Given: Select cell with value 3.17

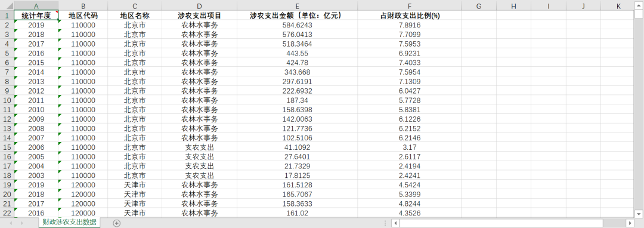Looking at the screenshot, I should click(410, 147).
